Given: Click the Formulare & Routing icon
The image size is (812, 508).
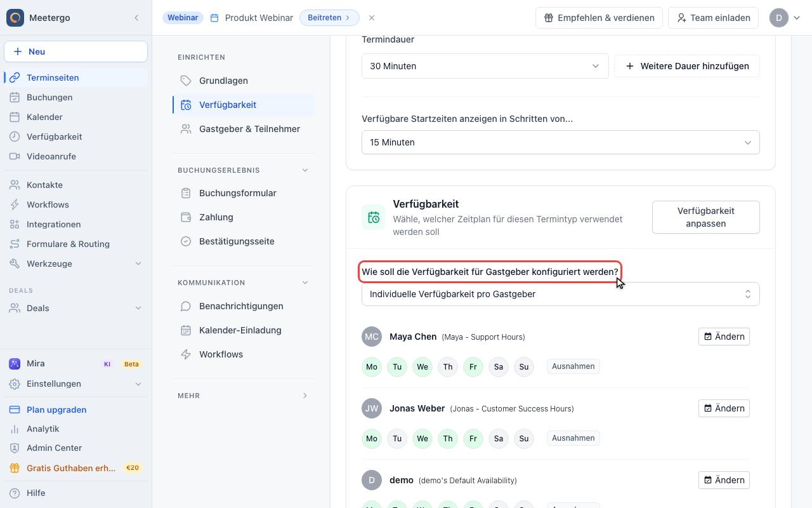Looking at the screenshot, I should [x=15, y=244].
